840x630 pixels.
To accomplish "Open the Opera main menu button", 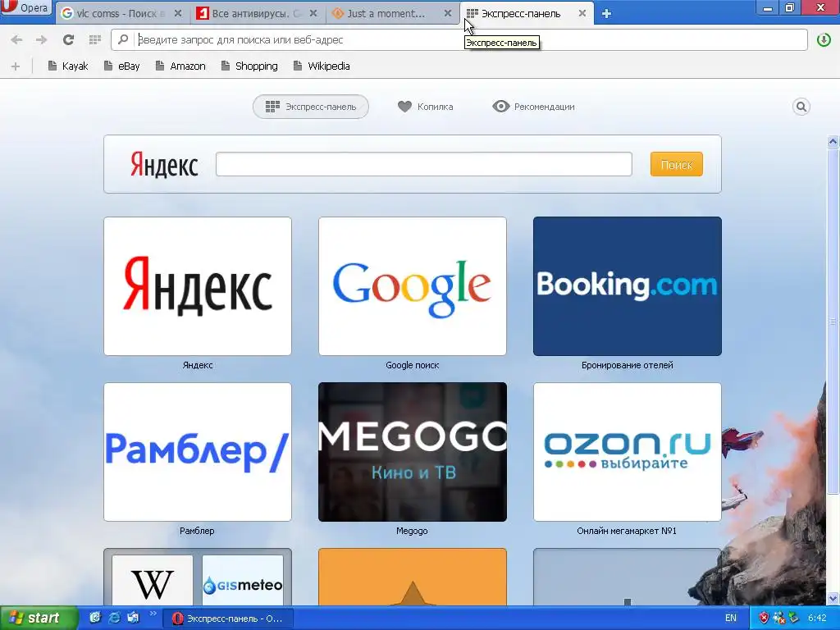I will (25, 8).
